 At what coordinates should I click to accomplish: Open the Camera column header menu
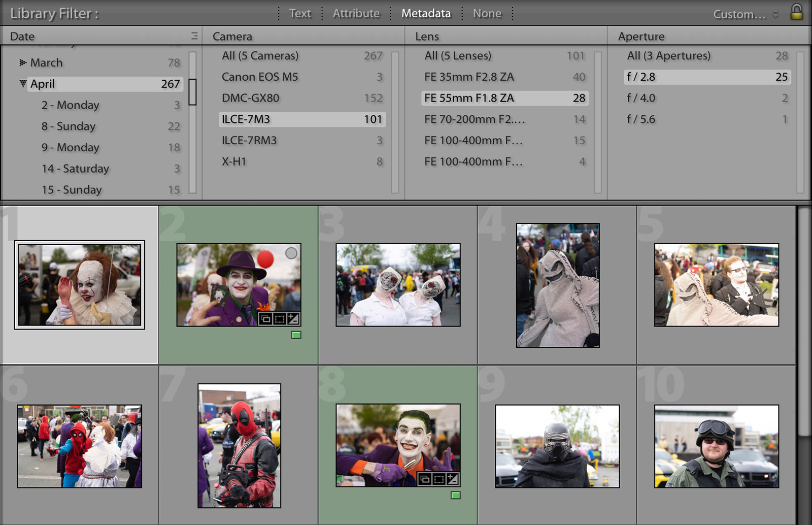[232, 37]
